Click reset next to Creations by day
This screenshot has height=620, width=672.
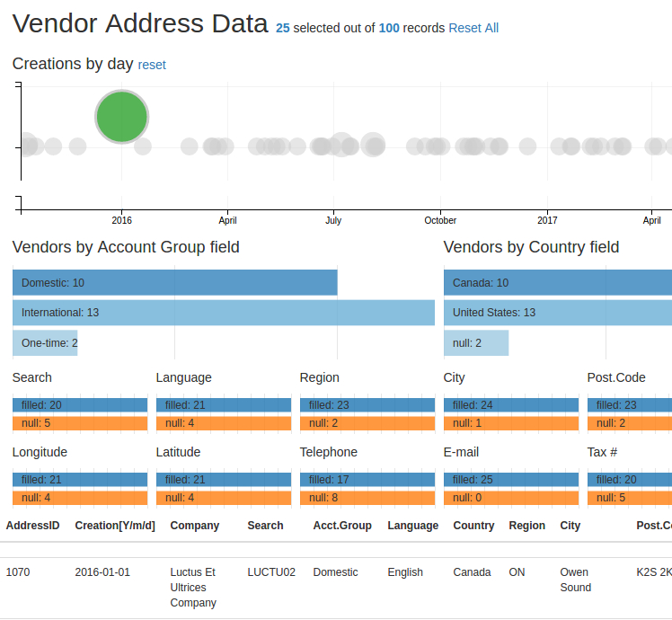coord(152,65)
